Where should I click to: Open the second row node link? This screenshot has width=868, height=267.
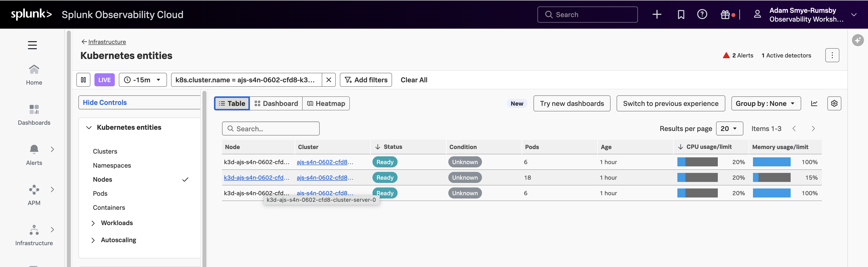[256, 177]
